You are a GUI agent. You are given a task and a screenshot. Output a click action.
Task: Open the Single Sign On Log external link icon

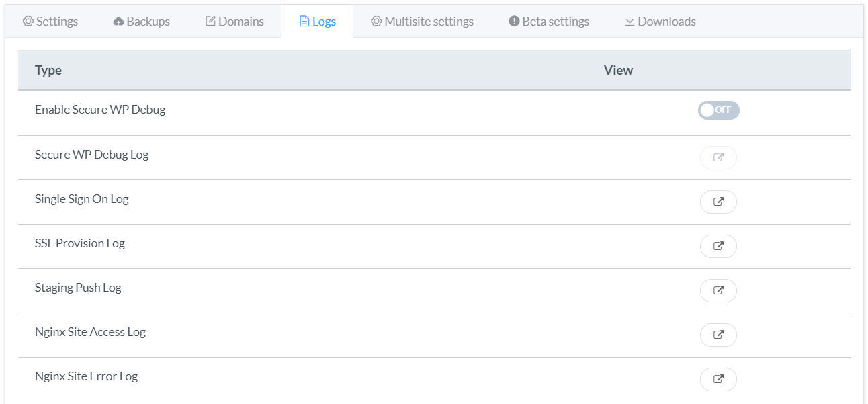718,202
